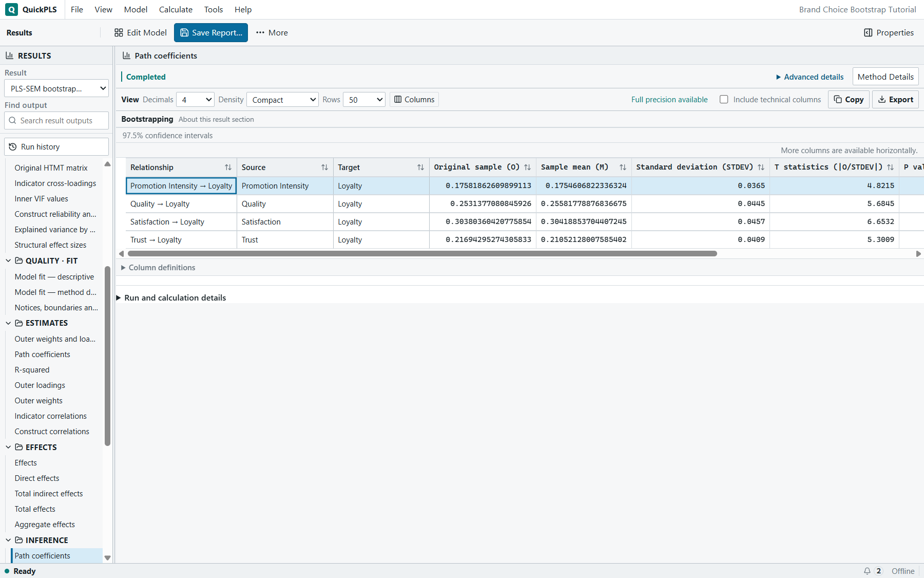
Task: Click the Columns layout icon
Action: click(398, 99)
